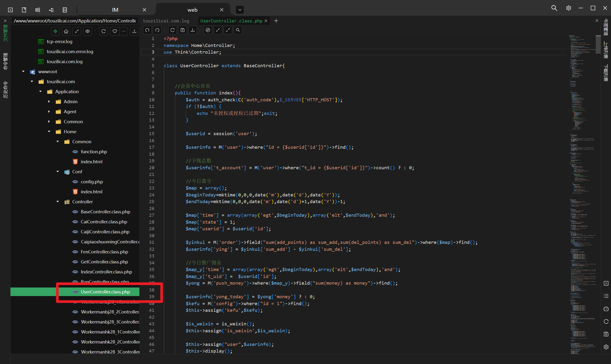Click the bookmark icon in top toolbar
The width and height of the screenshot is (611, 364).
(x=24, y=10)
